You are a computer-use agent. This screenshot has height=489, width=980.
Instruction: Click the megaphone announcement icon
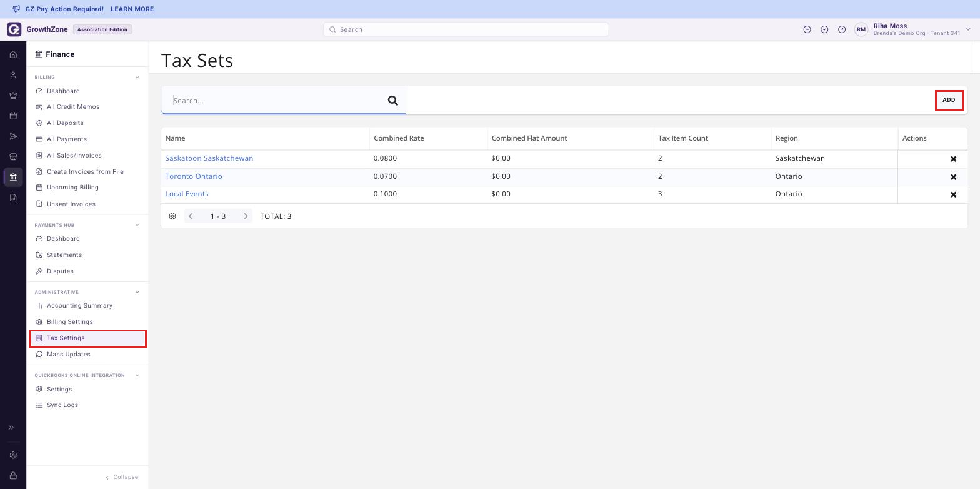click(16, 9)
